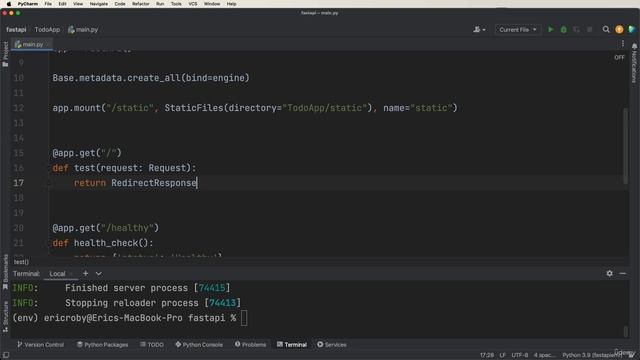Image resolution: width=640 pixels, height=360 pixels.
Task: Click line number 20 in the gutter
Action: coord(18,228)
